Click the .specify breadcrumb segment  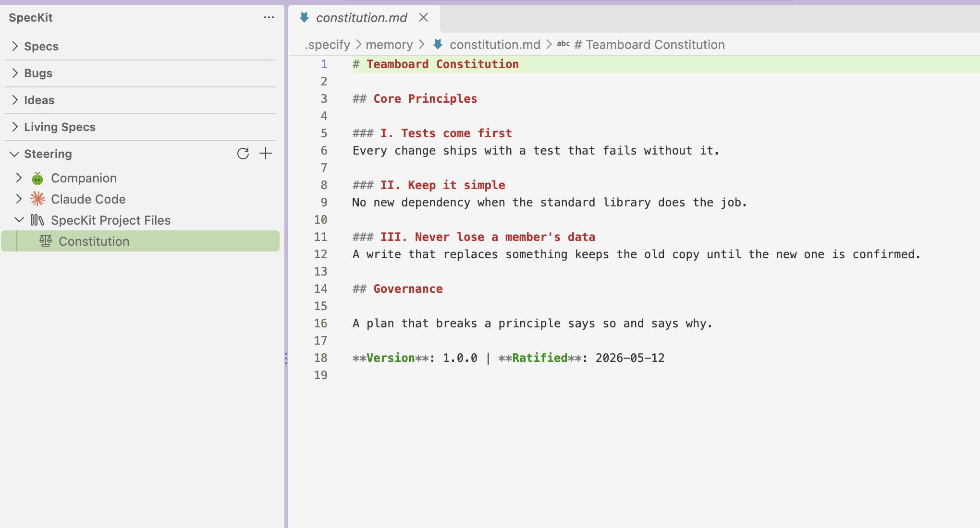(x=327, y=45)
